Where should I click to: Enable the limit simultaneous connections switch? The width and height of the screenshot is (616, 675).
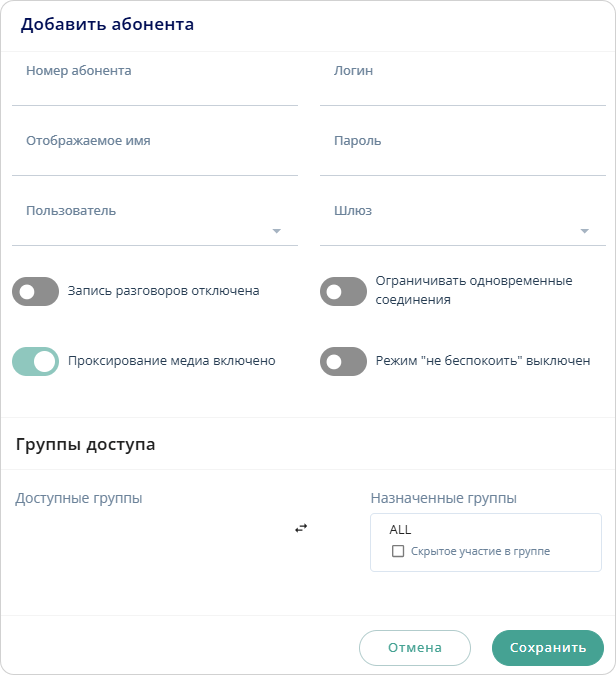pyautogui.click(x=343, y=292)
